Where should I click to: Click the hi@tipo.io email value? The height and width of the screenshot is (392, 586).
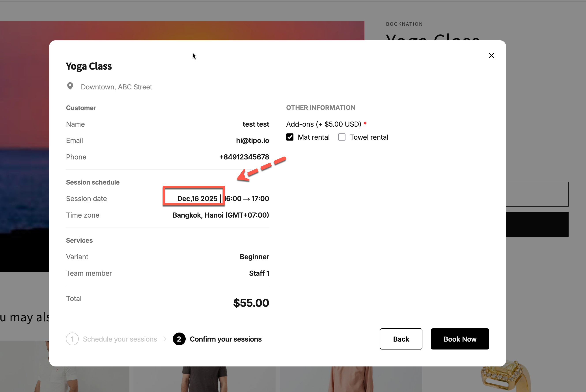(252, 141)
